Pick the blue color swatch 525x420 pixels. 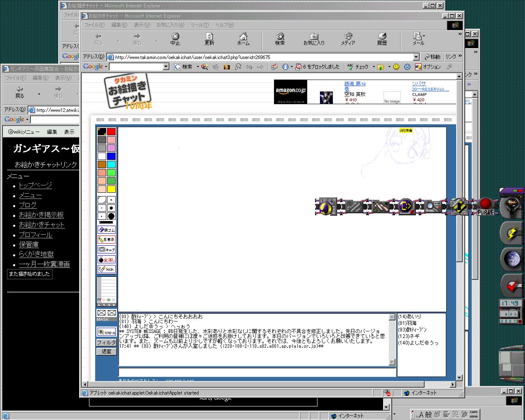(x=111, y=156)
